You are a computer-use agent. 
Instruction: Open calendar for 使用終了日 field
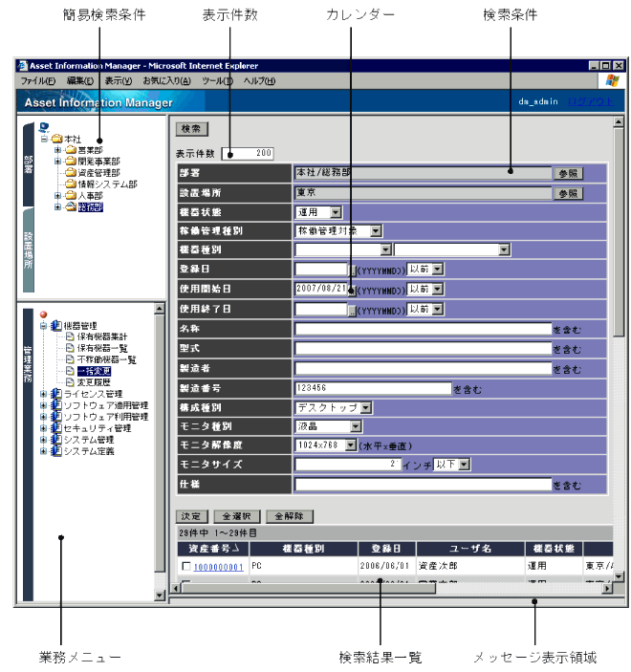352,311
